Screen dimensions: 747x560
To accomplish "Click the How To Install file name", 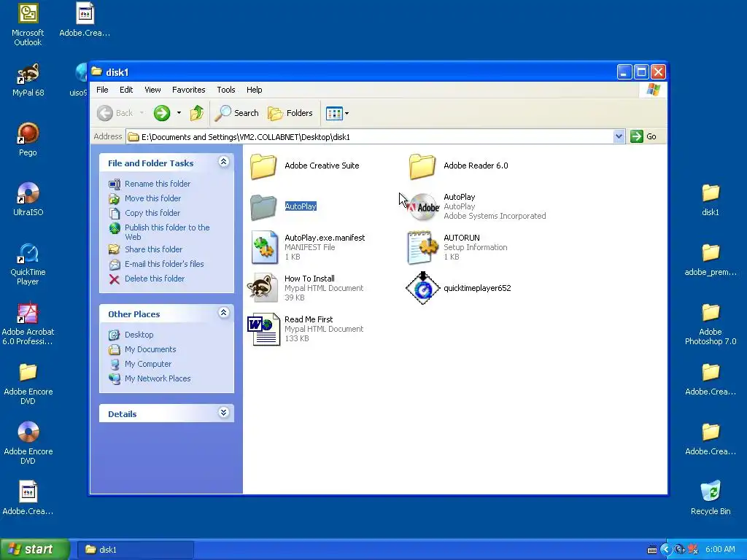I will tap(309, 279).
